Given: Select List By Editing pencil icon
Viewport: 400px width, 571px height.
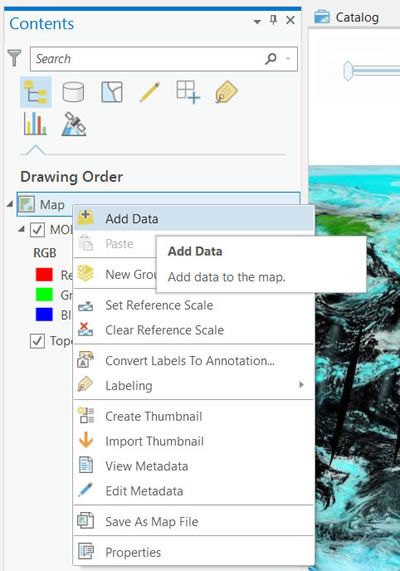Looking at the screenshot, I should point(150,92).
